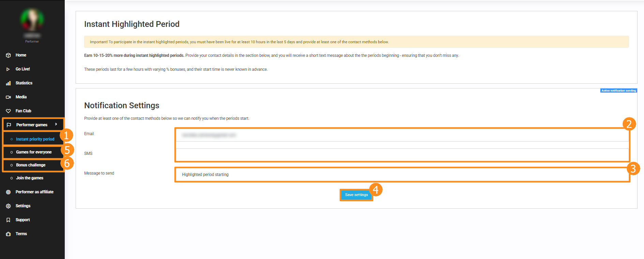
Task: Click the Statistics bar chart icon
Action: click(8, 83)
